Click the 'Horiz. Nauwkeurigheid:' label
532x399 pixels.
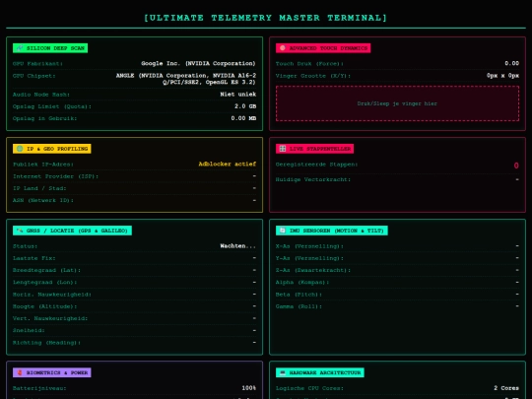click(x=52, y=295)
